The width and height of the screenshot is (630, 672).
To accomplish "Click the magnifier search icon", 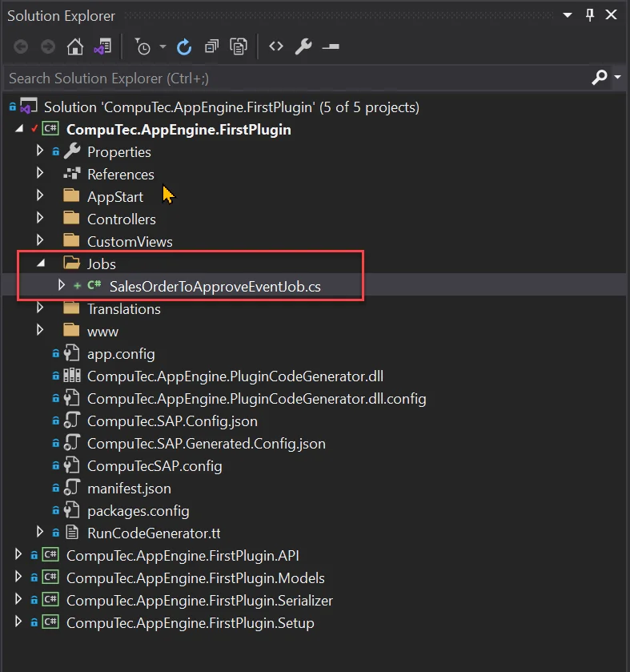I will (600, 78).
